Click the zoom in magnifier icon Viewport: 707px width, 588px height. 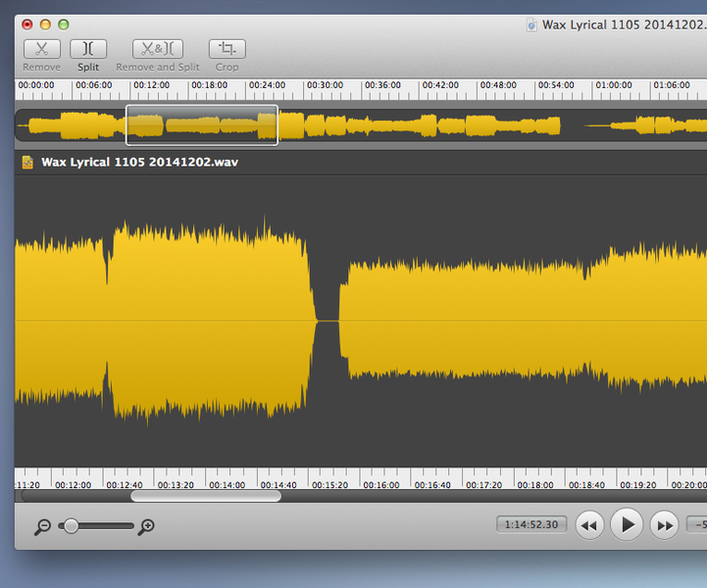tap(147, 527)
